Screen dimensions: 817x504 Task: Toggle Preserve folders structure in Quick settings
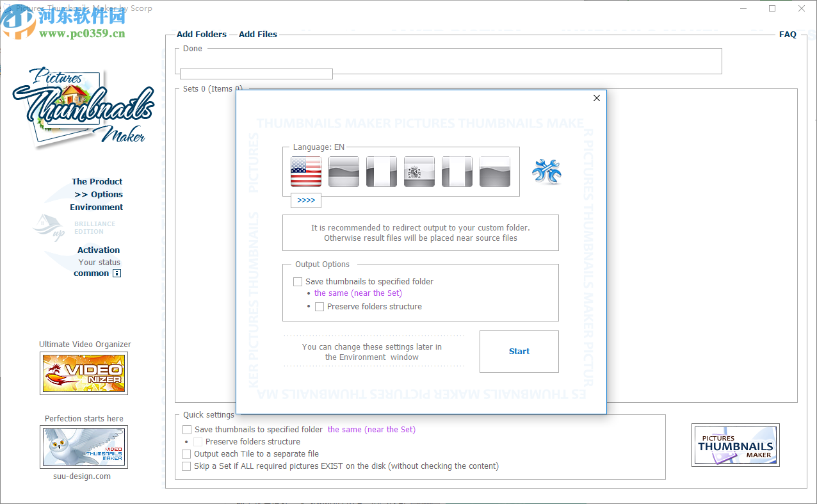pyautogui.click(x=198, y=442)
